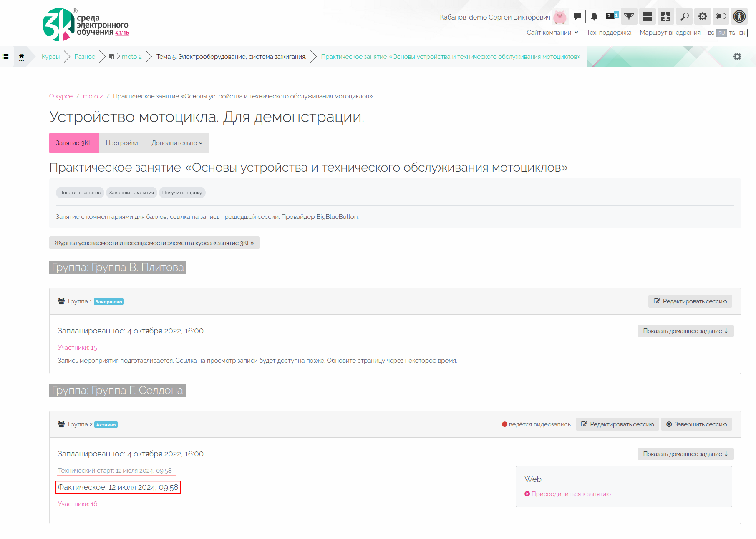The image size is (756, 539).
Task: Expand the Сайт компании menu
Action: (552, 33)
